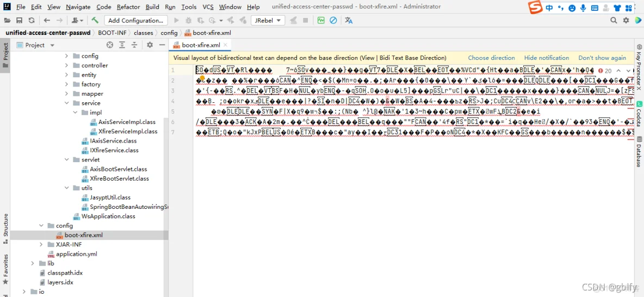Viewport: 644px width, 297px height.
Task: Go to next highlighted error down arrow
Action: click(x=628, y=71)
